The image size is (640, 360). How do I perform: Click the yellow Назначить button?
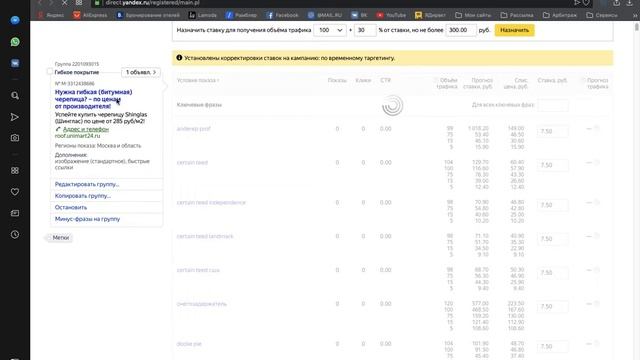[514, 30]
